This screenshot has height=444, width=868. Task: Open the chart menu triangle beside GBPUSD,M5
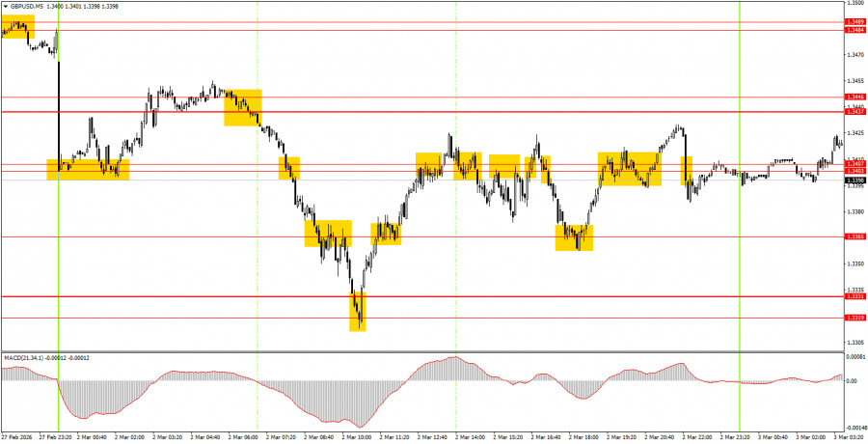click(4, 6)
